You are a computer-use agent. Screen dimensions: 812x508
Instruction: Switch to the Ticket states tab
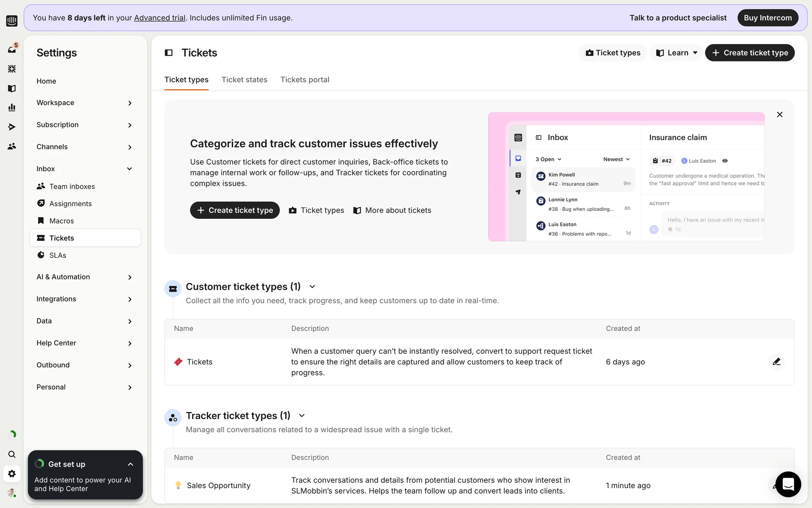(244, 80)
